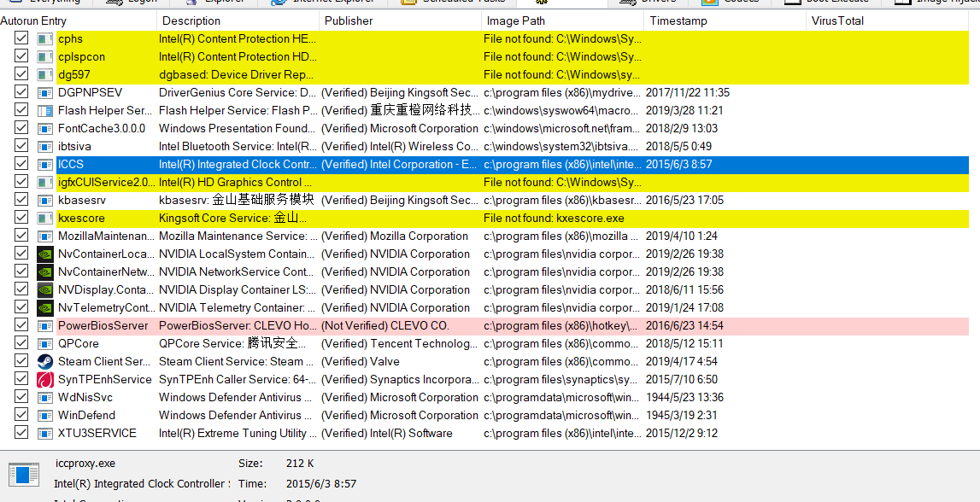Select the 'PowerBiosServer' entry name

[x=103, y=326]
